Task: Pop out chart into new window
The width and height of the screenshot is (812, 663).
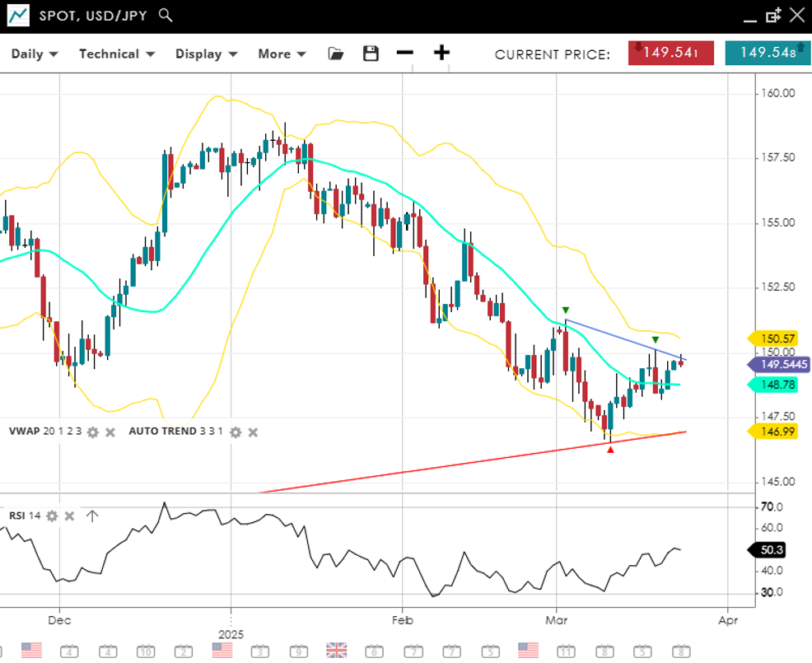Action: click(772, 15)
